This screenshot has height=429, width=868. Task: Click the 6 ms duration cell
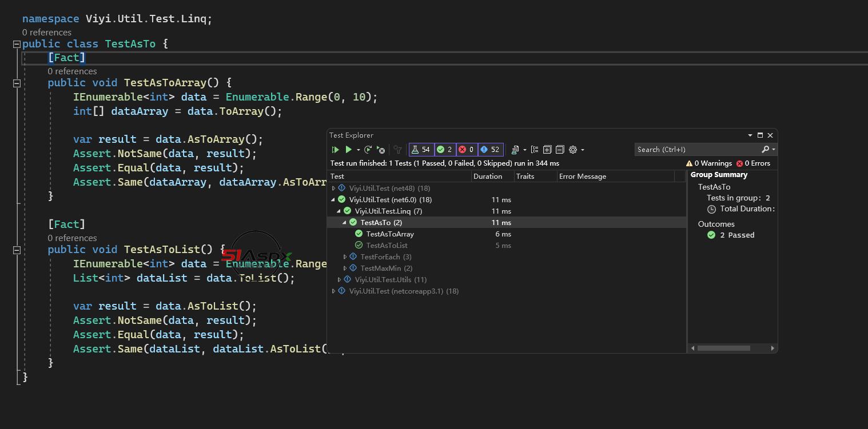(x=503, y=234)
